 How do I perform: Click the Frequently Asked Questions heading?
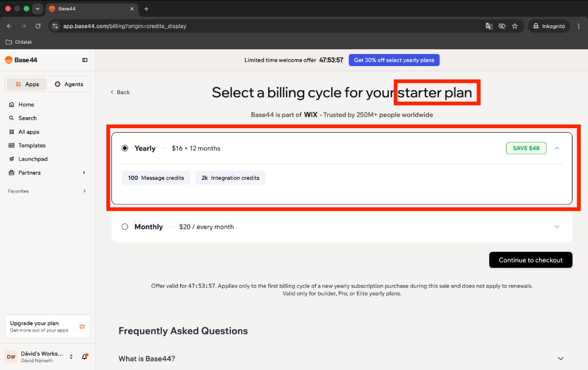coord(183,331)
